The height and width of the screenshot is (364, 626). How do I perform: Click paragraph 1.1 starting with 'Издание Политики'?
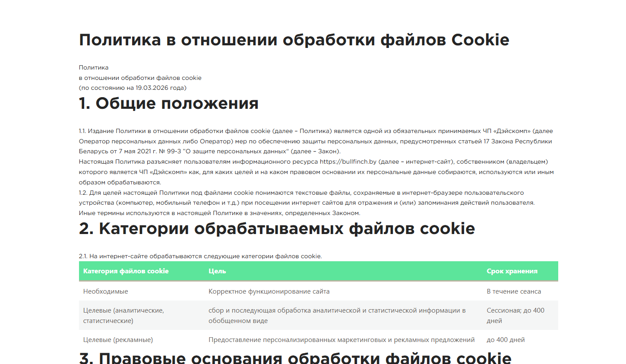point(315,141)
